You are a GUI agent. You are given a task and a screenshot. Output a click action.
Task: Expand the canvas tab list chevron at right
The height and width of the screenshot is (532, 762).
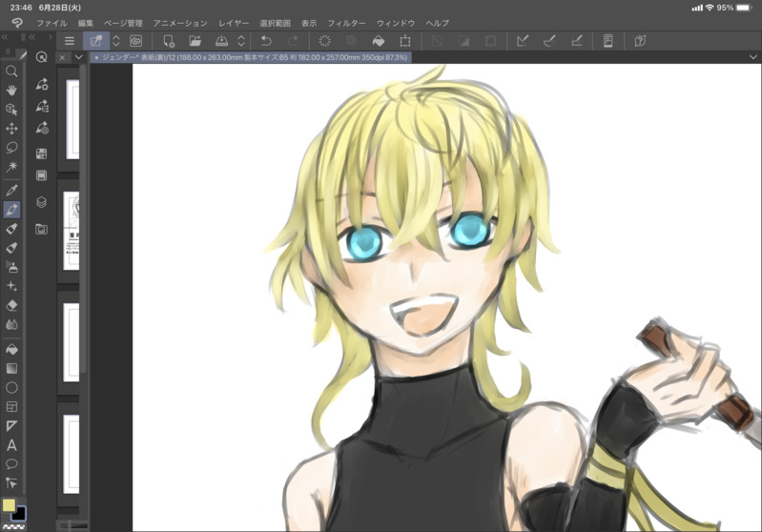coord(752,57)
